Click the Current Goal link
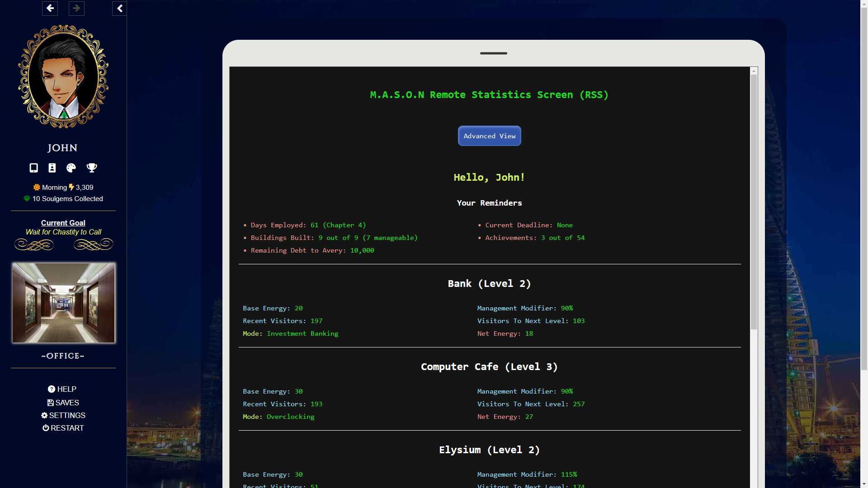Viewport: 868px width, 488px height. [63, 223]
